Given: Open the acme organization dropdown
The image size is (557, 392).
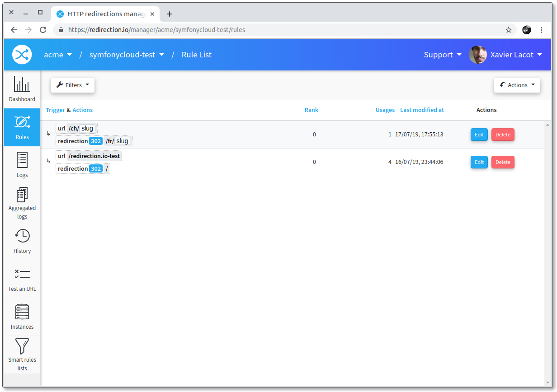Looking at the screenshot, I should pos(58,55).
